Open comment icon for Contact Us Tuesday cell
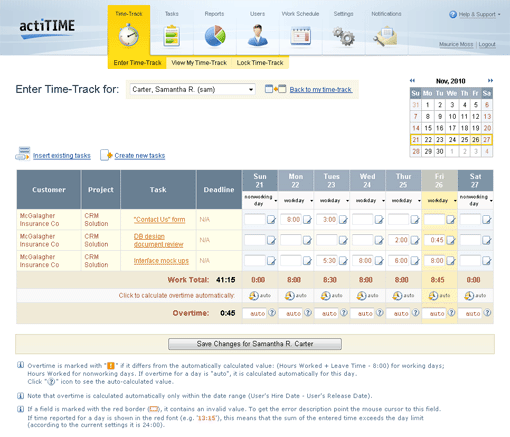The height and width of the screenshot is (437, 510). [x=343, y=220]
